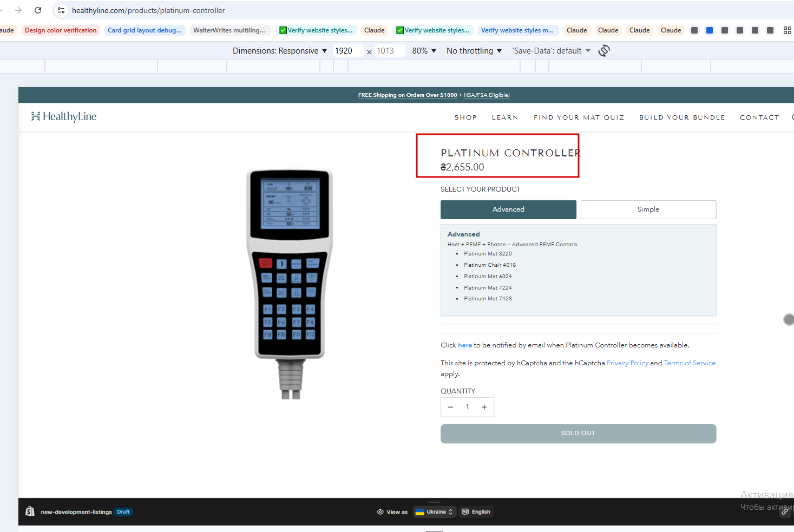Switch to Card grid layout debug tab group
The width and height of the screenshot is (794, 532).
[145, 30]
